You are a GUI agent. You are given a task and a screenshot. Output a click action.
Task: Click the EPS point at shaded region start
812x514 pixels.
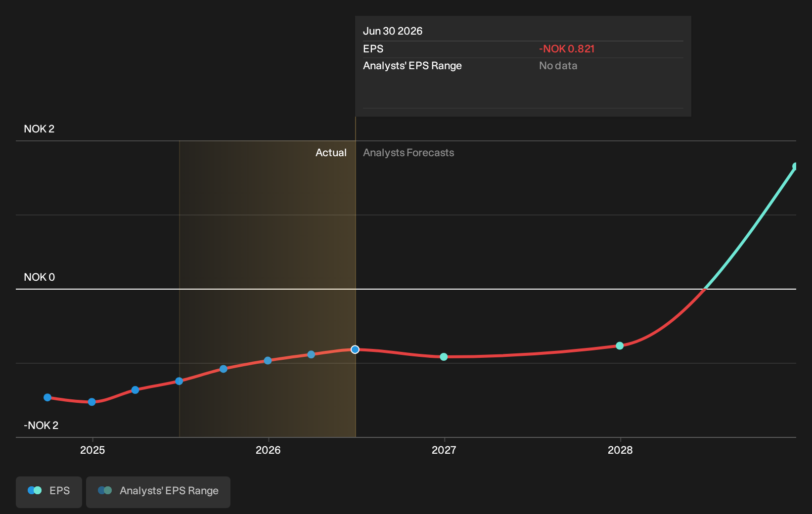(179, 381)
